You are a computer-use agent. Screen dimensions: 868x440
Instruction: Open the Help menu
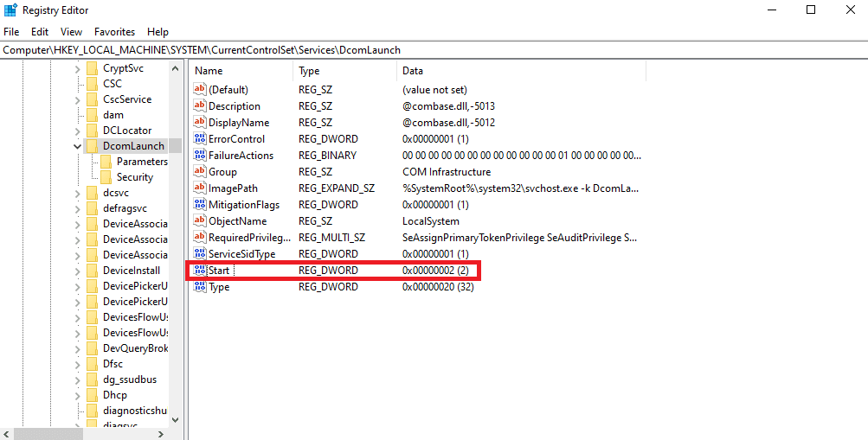tap(158, 32)
